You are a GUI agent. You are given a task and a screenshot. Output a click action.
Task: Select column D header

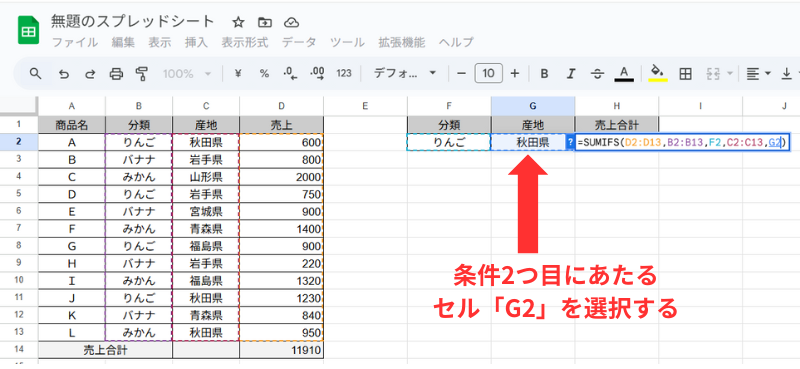point(282,106)
